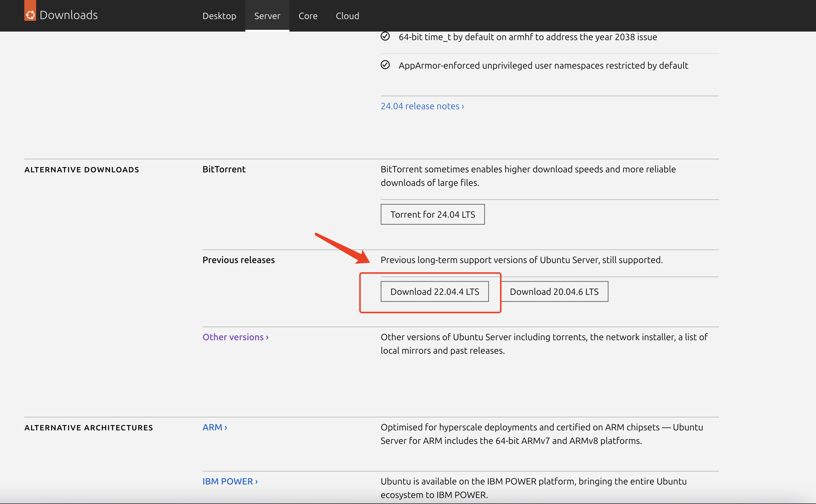Click Torrent for 24.04 LTS button
This screenshot has width=816, height=504.
pyautogui.click(x=433, y=214)
